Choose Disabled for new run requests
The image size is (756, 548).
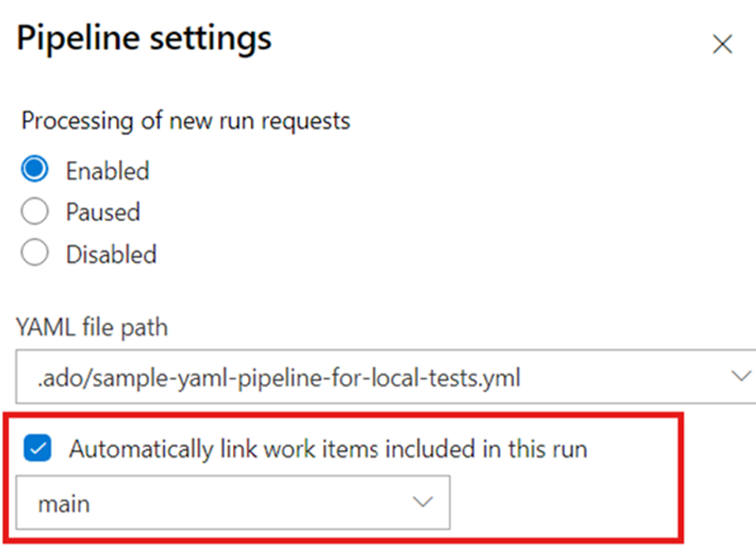click(34, 252)
